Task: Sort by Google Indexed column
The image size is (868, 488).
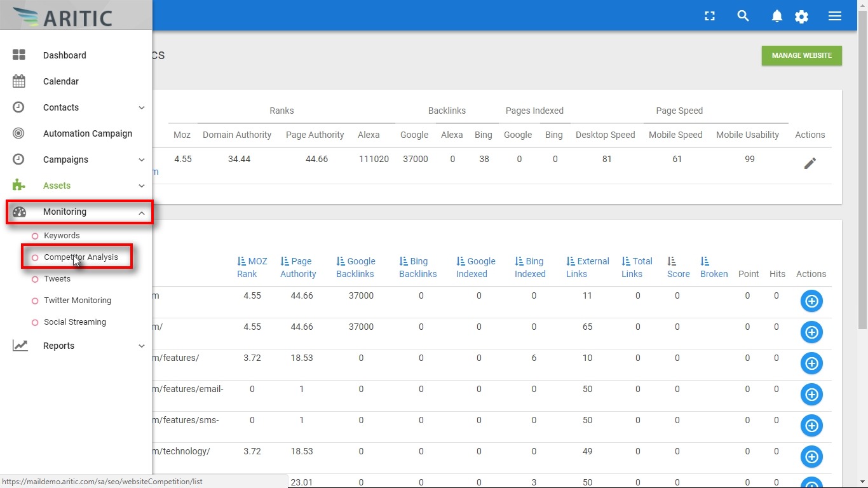Action: (475, 268)
